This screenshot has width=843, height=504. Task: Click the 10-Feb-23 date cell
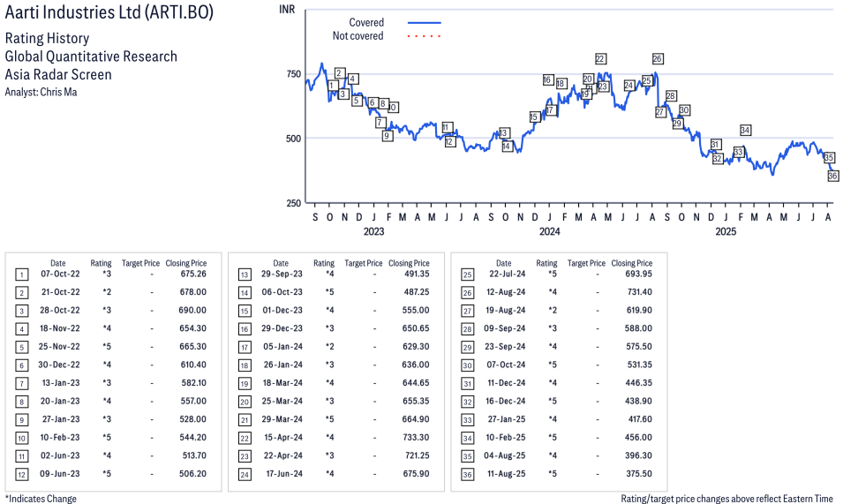(x=60, y=438)
